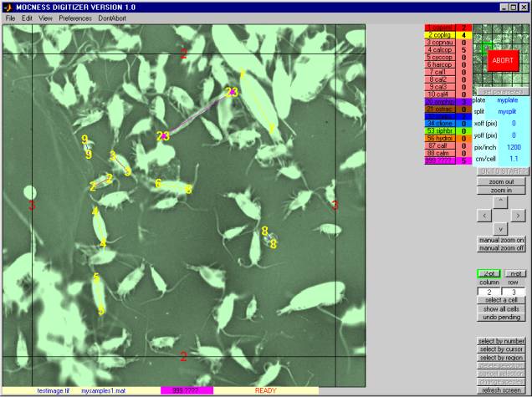The width and height of the screenshot is (532, 397).
Task: Click the green cell marker in overview thumbnail
Action: click(x=485, y=49)
